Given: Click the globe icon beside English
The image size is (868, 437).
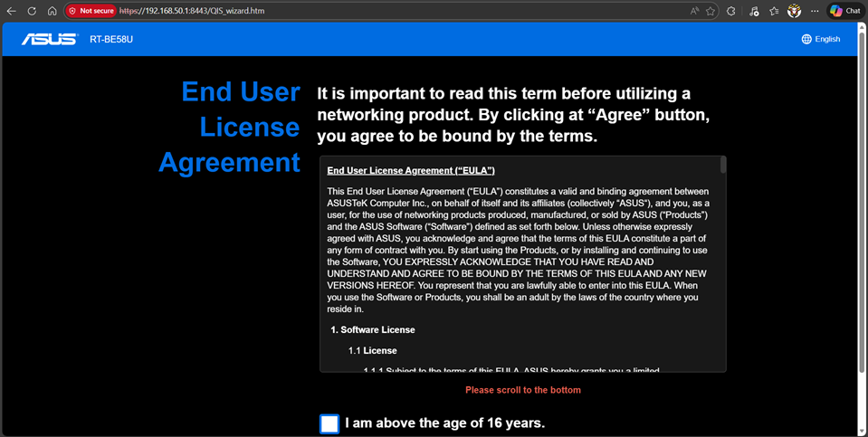Looking at the screenshot, I should [806, 39].
